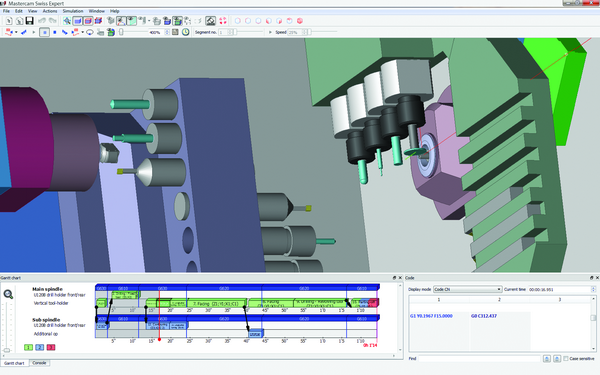This screenshot has width=600, height=375.
Task: Click the 7. Facing operation bar in Gantt
Action: (216, 303)
